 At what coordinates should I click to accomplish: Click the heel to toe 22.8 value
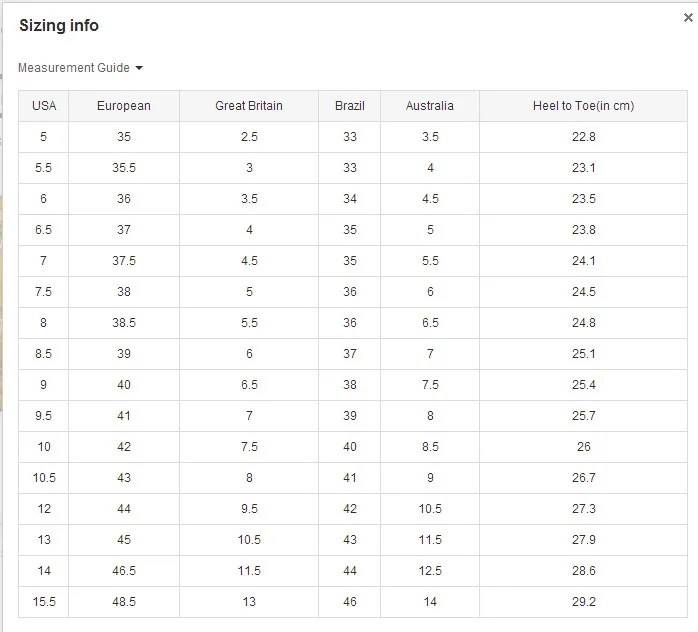[x=584, y=137]
